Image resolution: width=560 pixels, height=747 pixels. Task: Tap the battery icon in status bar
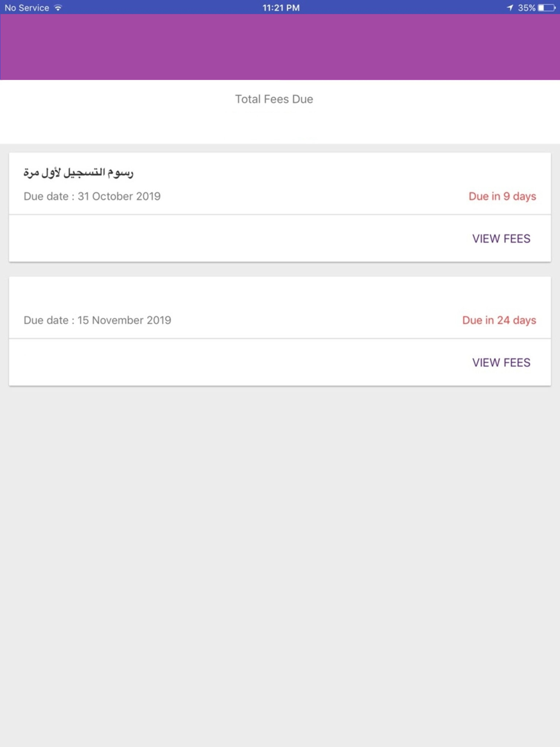[547, 8]
